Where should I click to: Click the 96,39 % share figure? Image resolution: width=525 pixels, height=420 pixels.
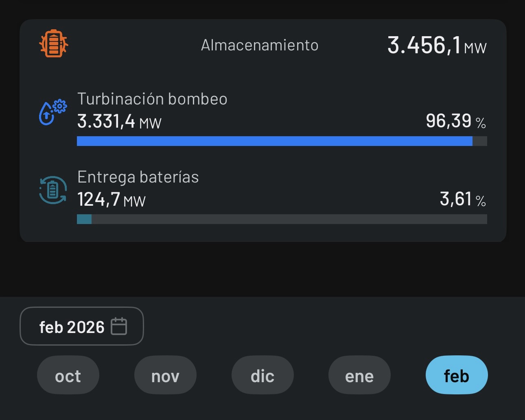tap(455, 121)
